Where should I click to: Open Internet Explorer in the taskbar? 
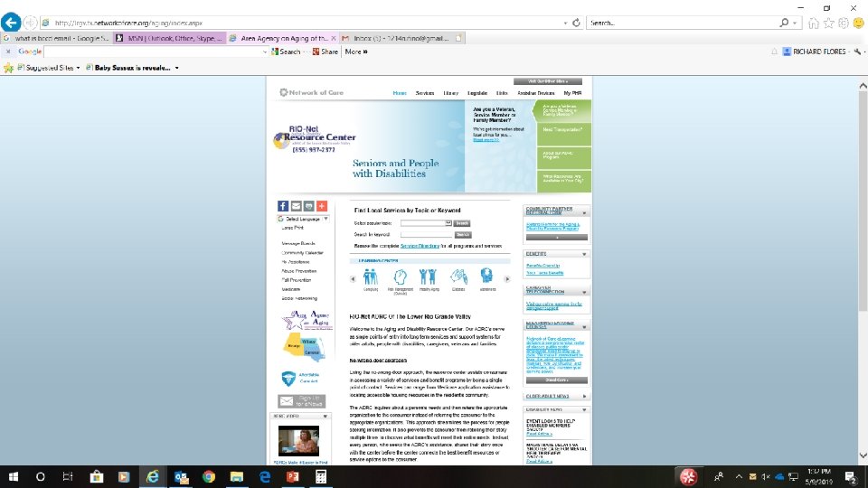click(x=152, y=476)
